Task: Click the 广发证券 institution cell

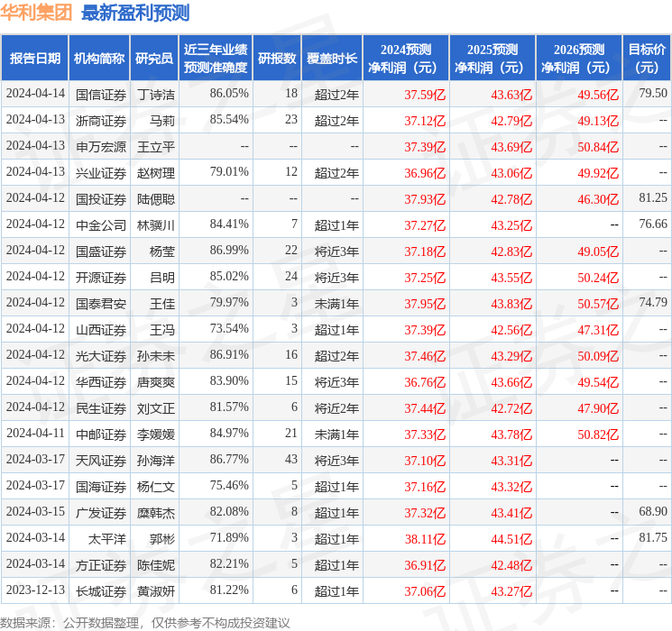Action: click(x=101, y=512)
